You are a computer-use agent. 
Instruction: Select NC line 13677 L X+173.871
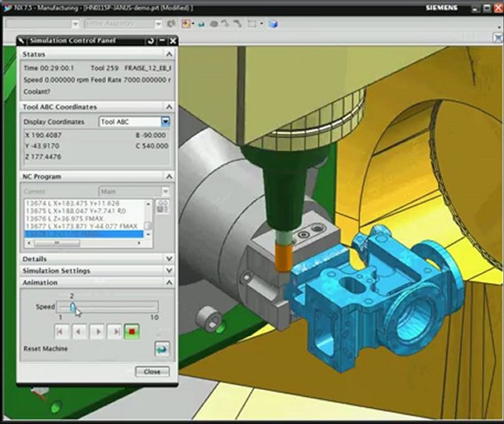[82, 226]
